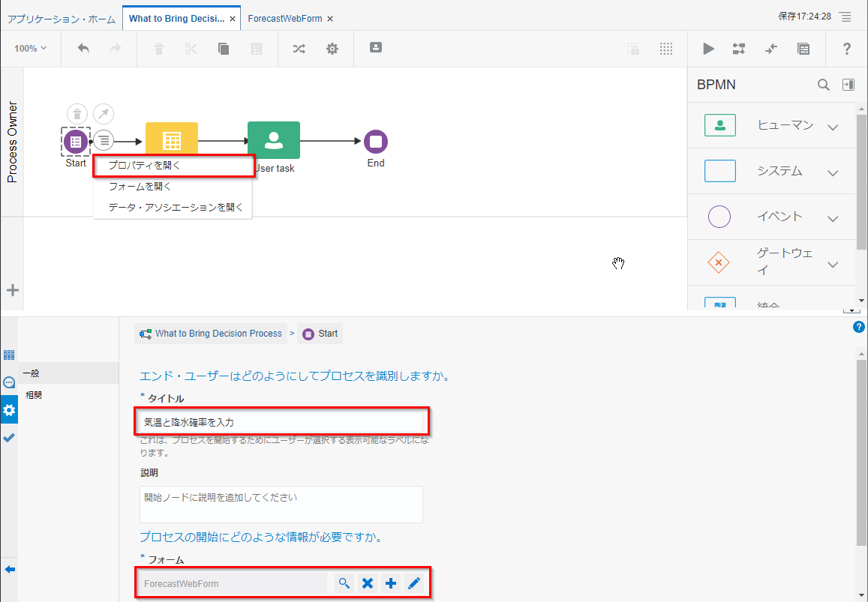The image size is (868, 602).
Task: Add new form with plus icon
Action: [x=391, y=583]
